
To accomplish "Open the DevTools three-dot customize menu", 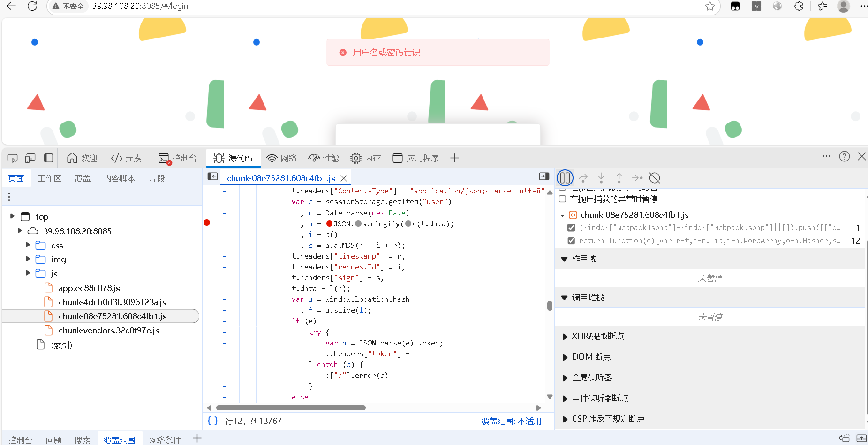I will [827, 156].
